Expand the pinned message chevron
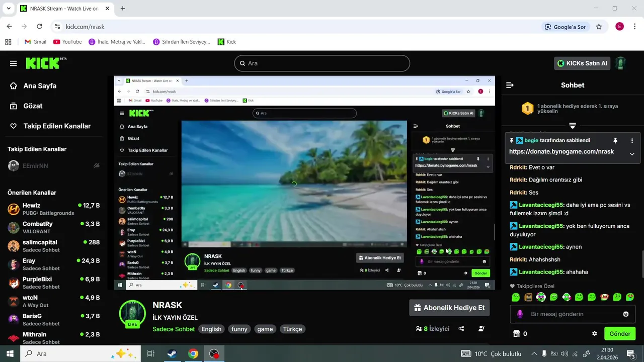This screenshot has height=362, width=644. pyautogui.click(x=632, y=154)
